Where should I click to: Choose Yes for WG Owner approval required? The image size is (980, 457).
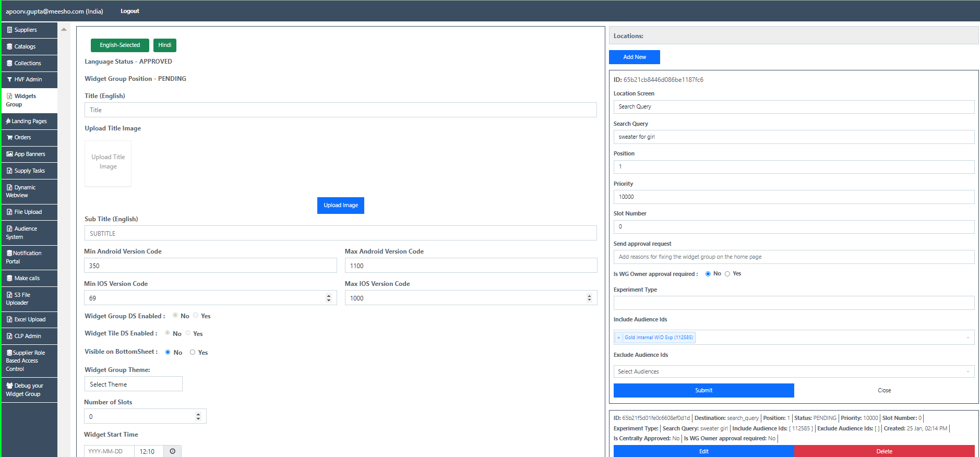pyautogui.click(x=727, y=274)
